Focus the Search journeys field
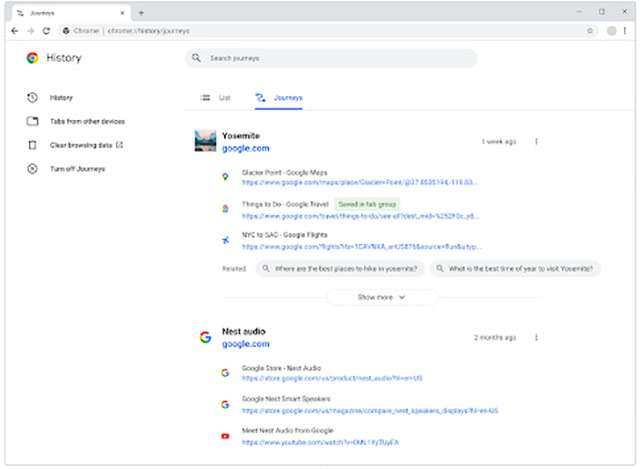 coord(331,58)
